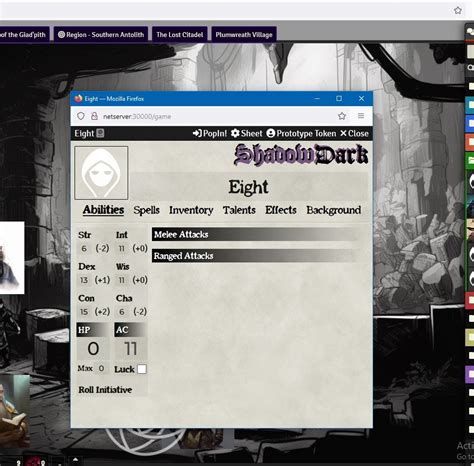Open the Talents tab

coord(239,210)
